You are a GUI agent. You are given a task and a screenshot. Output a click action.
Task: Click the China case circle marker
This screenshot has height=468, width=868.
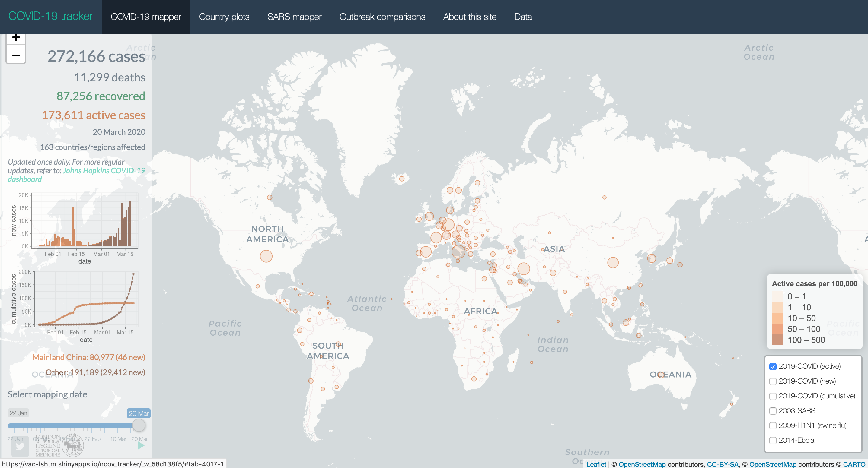tap(613, 263)
